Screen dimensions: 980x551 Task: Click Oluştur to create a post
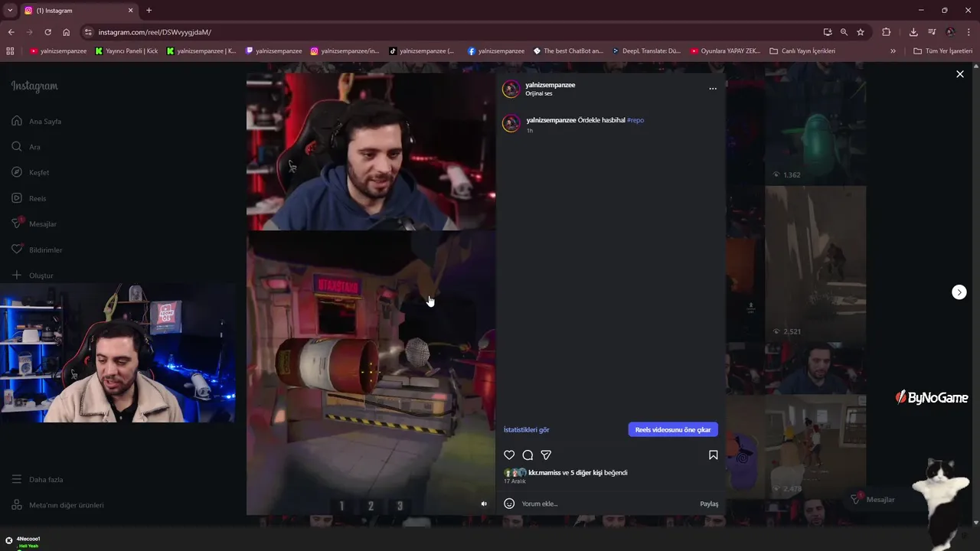[32, 275]
